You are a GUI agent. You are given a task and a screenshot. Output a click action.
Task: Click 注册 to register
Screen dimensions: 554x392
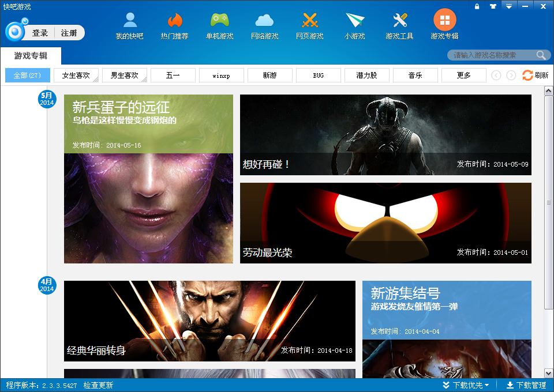pyautogui.click(x=69, y=33)
